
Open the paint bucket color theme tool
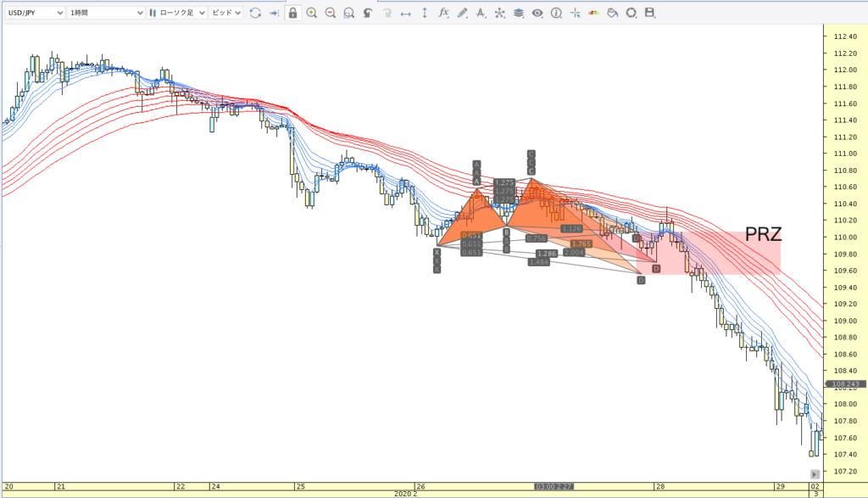coord(612,13)
